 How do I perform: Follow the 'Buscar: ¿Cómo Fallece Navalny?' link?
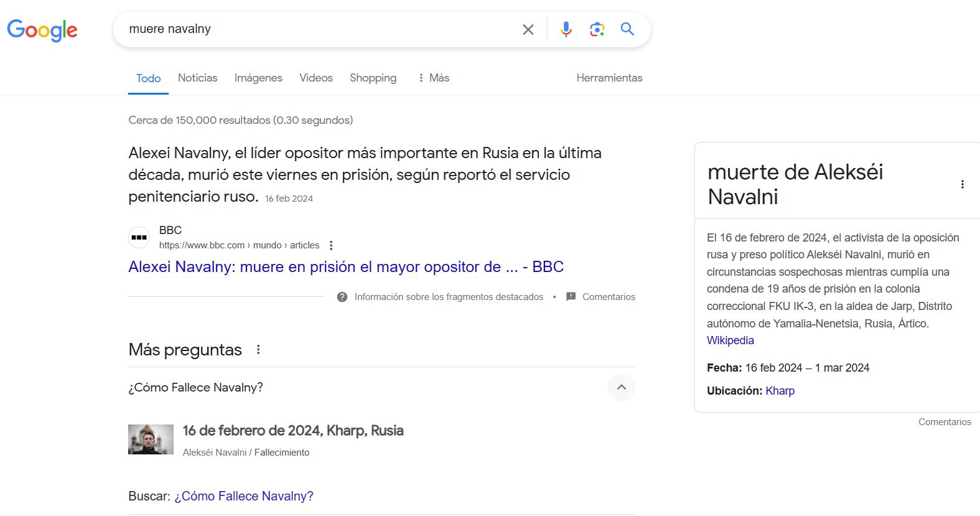[x=244, y=496]
